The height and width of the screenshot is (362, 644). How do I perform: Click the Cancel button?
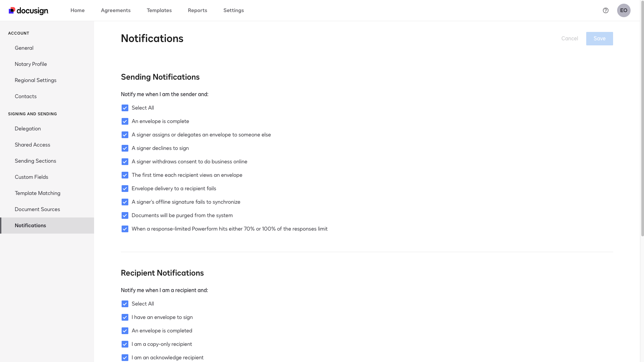tap(569, 39)
